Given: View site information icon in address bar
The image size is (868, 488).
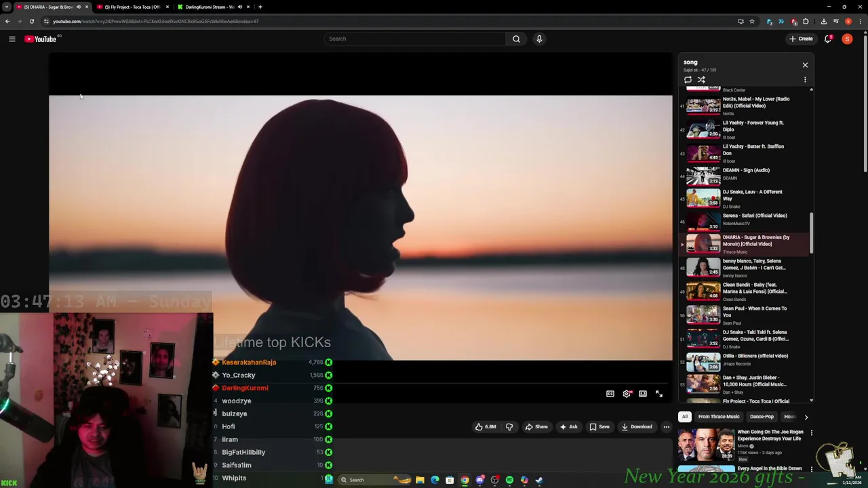Looking at the screenshot, I should (x=46, y=21).
